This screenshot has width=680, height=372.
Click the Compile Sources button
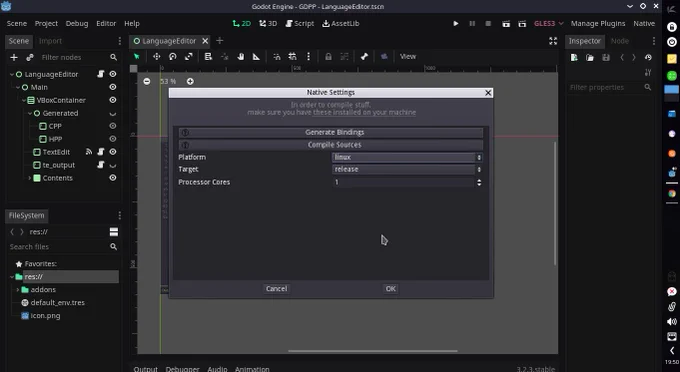coord(331,145)
